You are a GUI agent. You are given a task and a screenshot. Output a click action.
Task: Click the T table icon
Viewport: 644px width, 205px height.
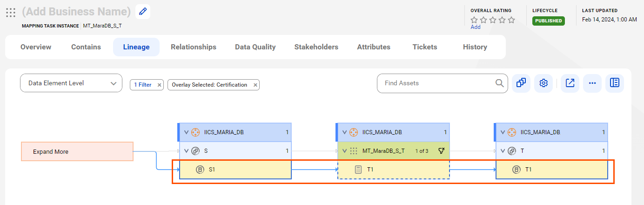point(512,151)
